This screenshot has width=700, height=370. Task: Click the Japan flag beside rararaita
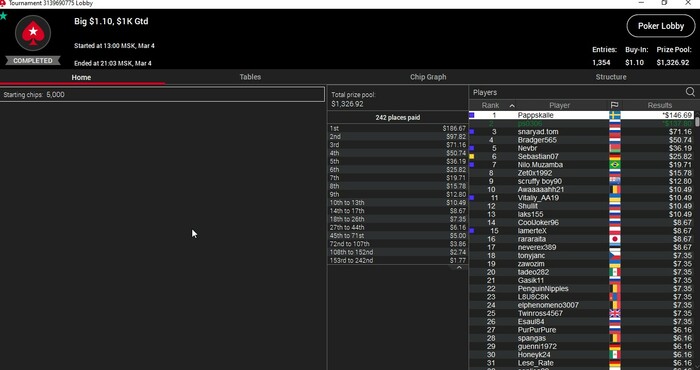click(615, 239)
